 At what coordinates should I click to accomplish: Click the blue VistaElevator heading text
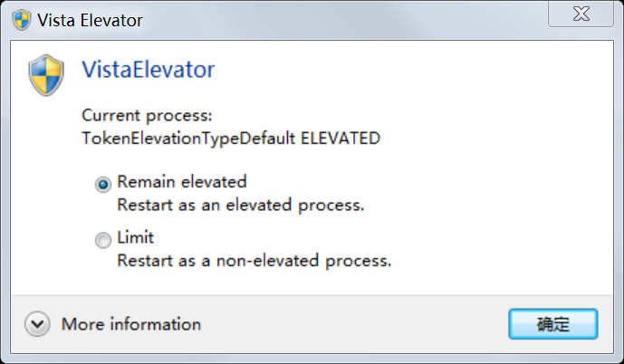(x=148, y=69)
